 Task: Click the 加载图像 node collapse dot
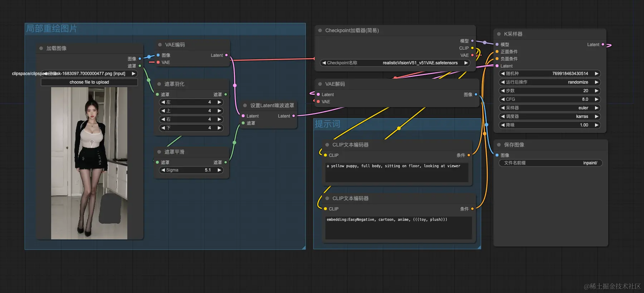pyautogui.click(x=41, y=48)
